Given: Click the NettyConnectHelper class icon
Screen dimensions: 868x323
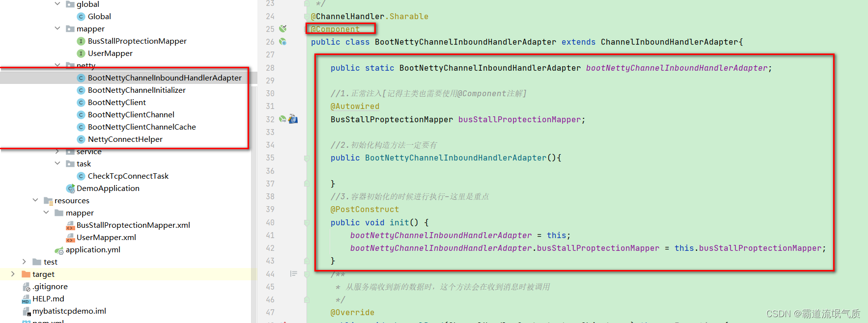Looking at the screenshot, I should 81,139.
